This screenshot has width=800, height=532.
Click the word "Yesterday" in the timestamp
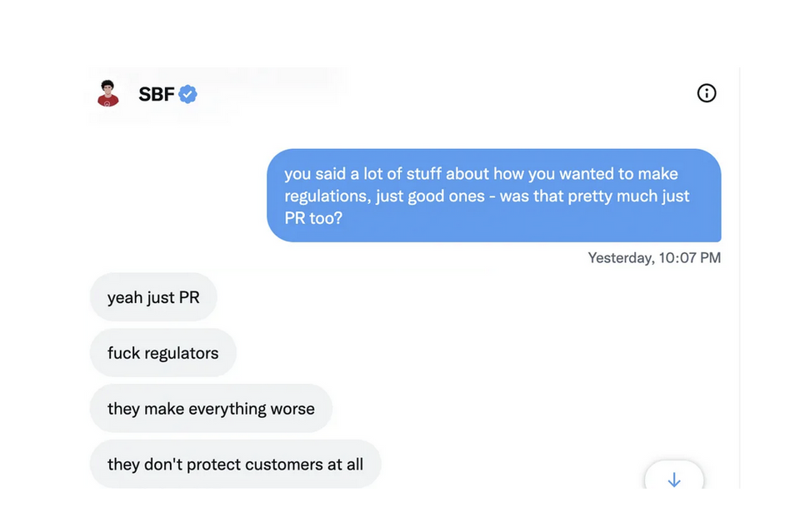(620, 258)
